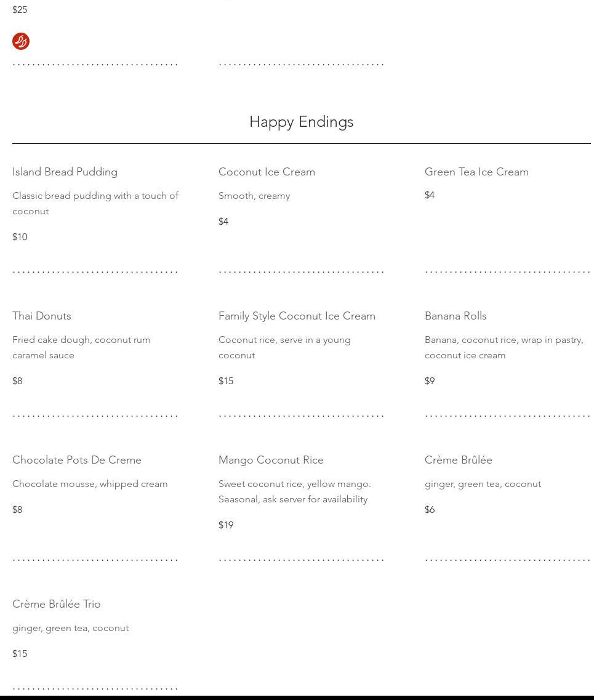Click the $9 price under Banana Rolls
The image size is (594, 700).
(x=430, y=381)
